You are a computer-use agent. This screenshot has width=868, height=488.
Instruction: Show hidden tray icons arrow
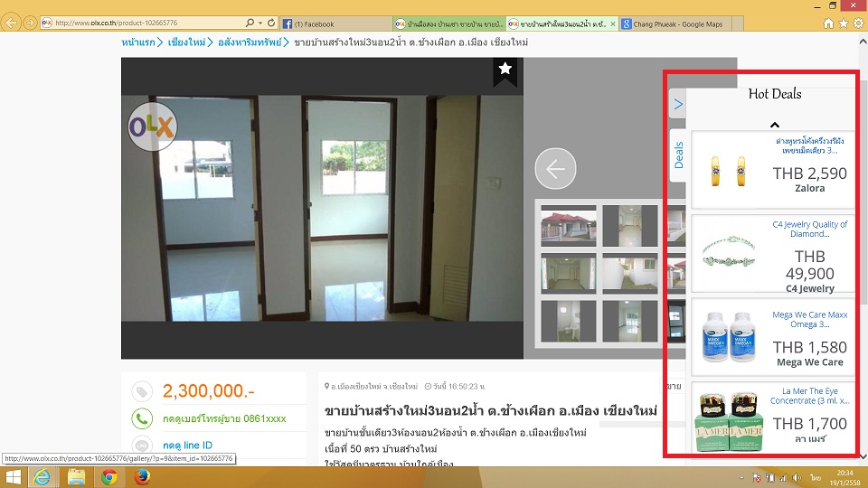pos(741,477)
